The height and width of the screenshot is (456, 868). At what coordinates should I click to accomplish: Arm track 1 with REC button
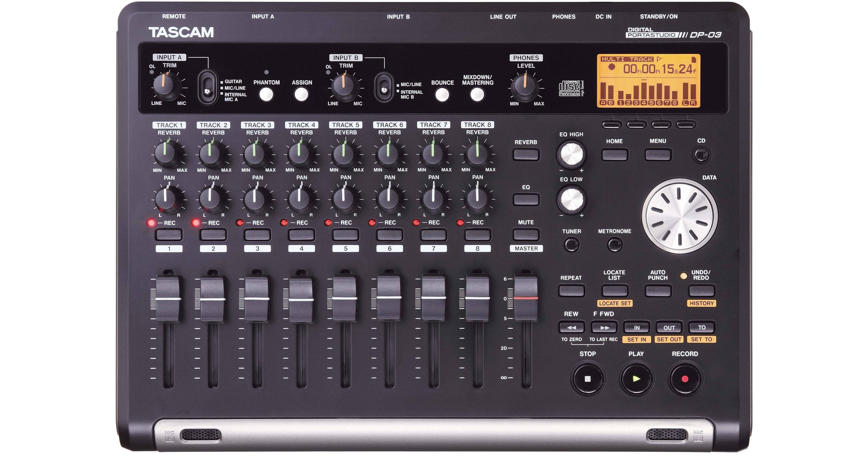coord(169,234)
